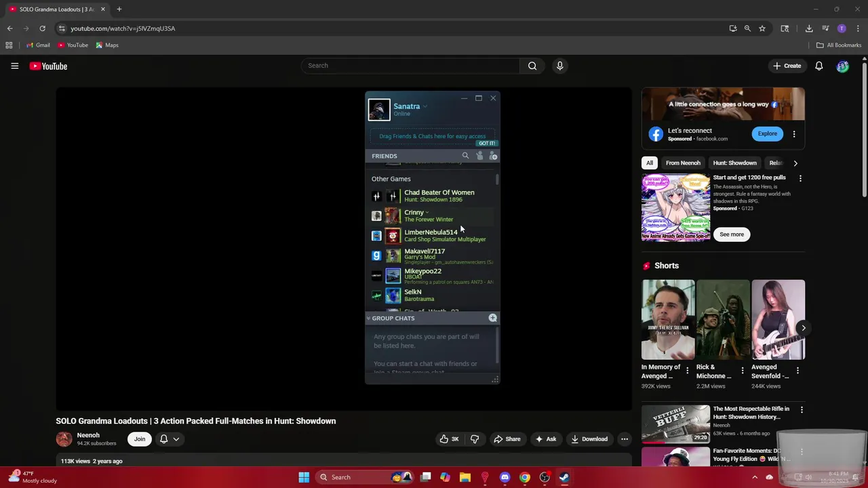Image resolution: width=868 pixels, height=488 pixels.
Task: Select the From Neenoh filter chip
Action: click(x=683, y=163)
